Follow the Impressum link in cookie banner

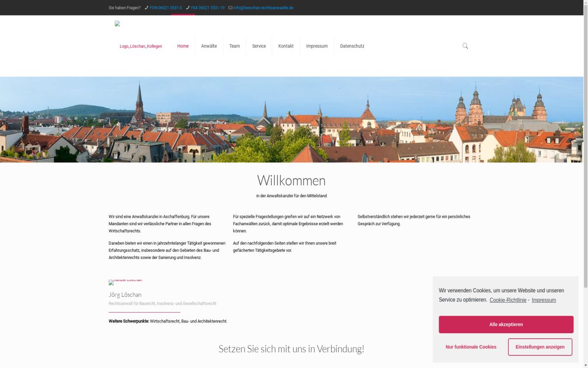tap(543, 300)
